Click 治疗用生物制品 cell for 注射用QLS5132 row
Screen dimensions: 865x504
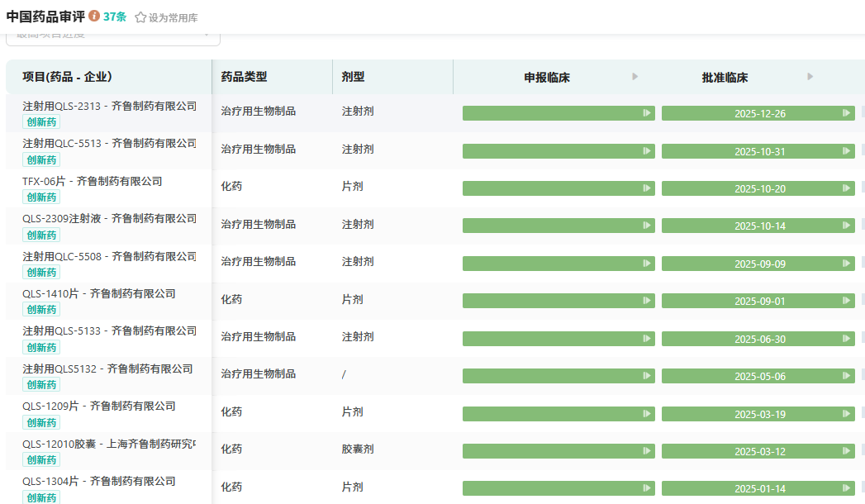(258, 374)
